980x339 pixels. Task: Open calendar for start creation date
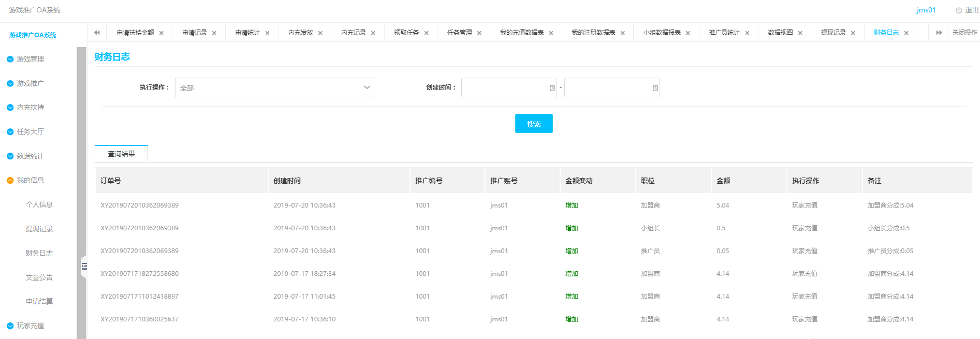552,88
